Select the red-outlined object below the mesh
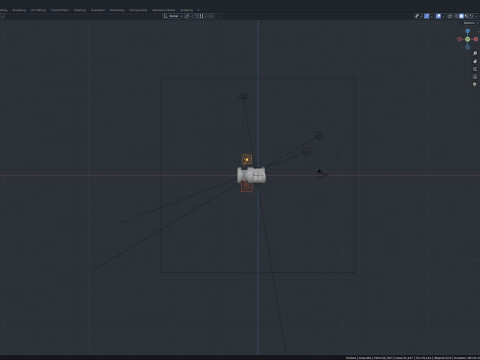The height and width of the screenshot is (360, 480). 247,187
